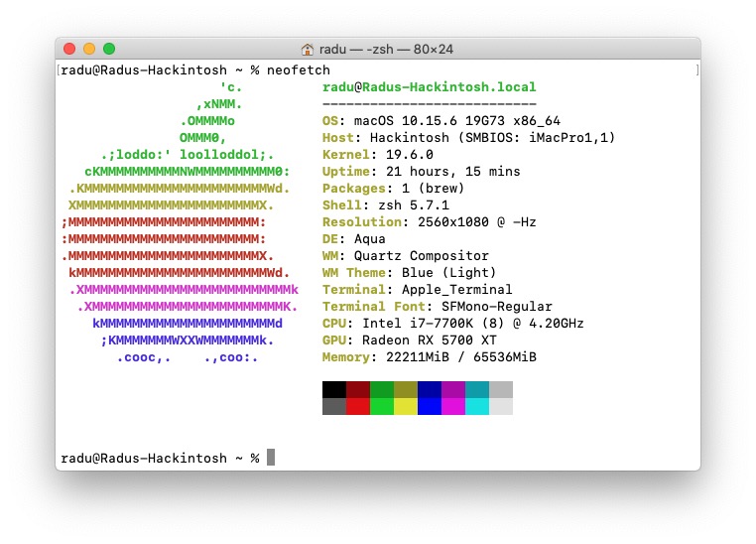
Task: Click the DE value 'Aqua'
Action: click(370, 239)
